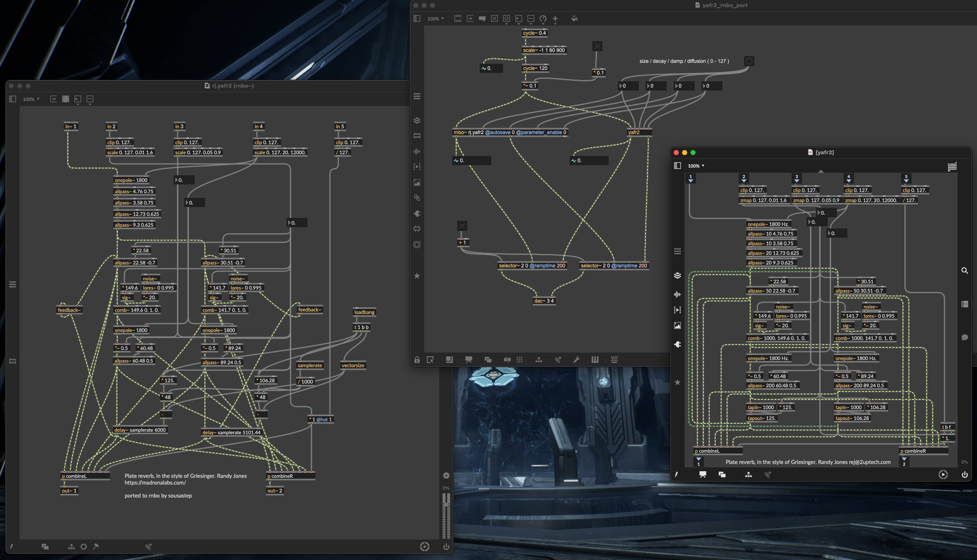Open the inspector wrench icon
977x560 pixels.
tap(576, 360)
